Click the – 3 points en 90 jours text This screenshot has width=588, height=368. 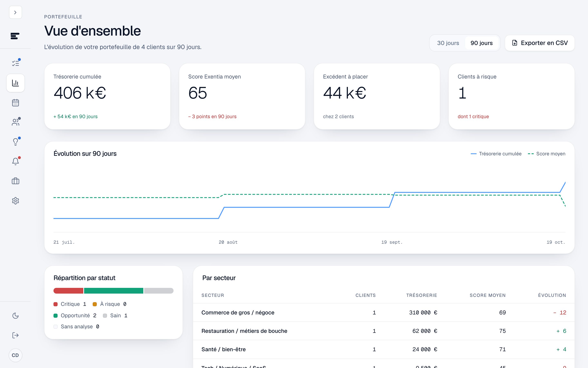212,117
